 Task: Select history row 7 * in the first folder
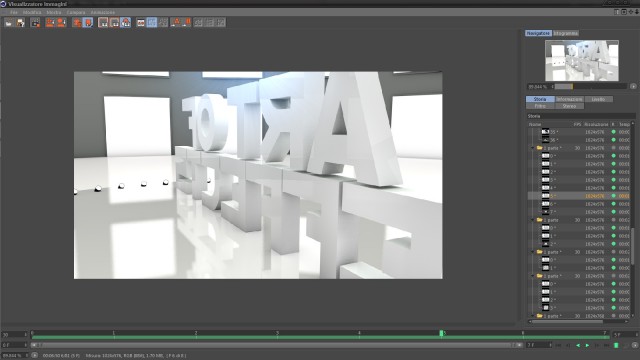point(580,212)
